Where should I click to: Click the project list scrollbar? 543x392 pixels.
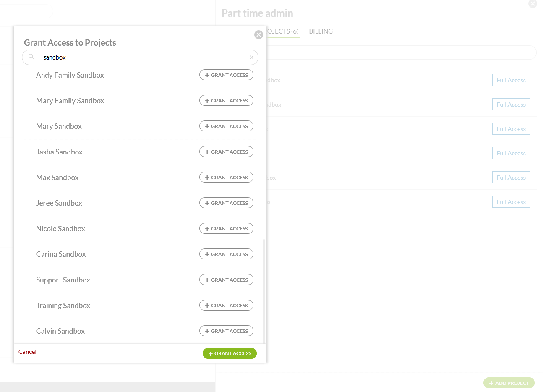pyautogui.click(x=264, y=290)
